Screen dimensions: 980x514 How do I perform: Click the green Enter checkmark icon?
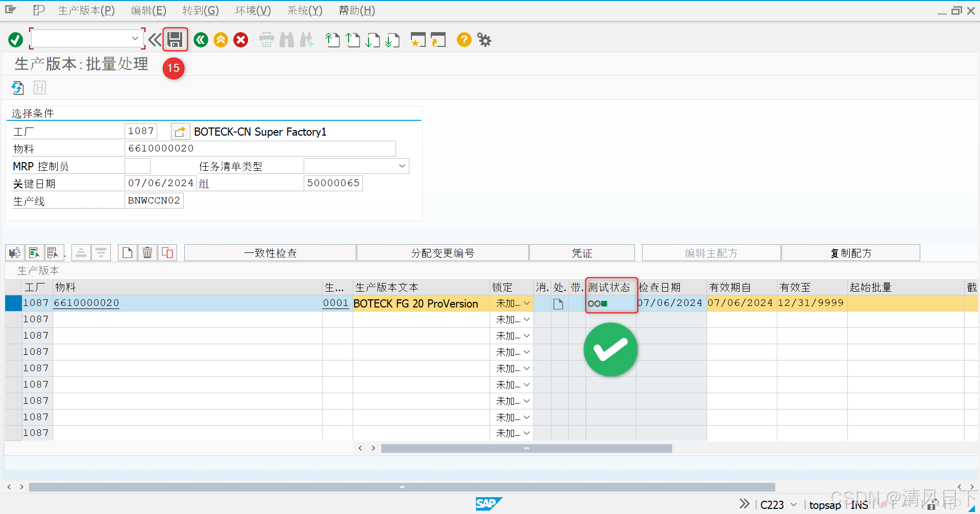(15, 40)
